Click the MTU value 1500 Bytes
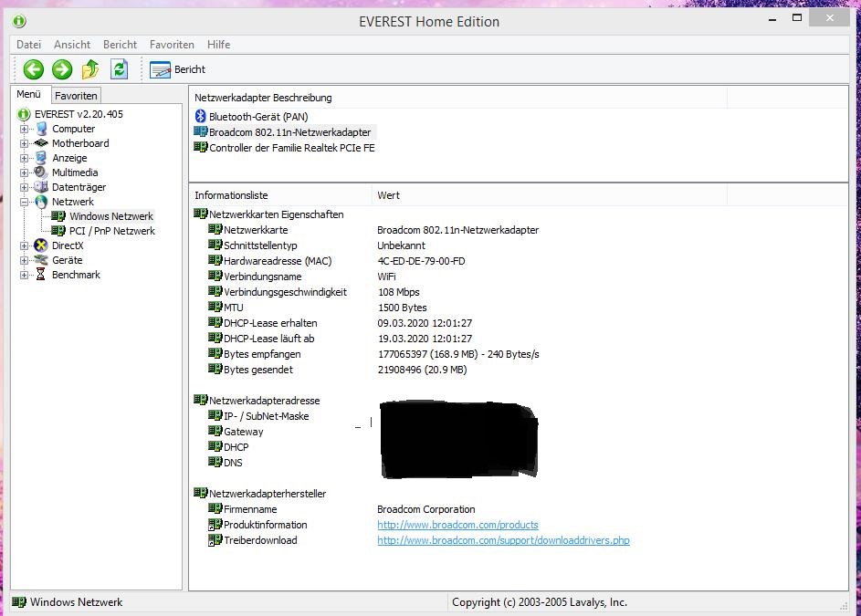The image size is (861, 616). [x=402, y=308]
